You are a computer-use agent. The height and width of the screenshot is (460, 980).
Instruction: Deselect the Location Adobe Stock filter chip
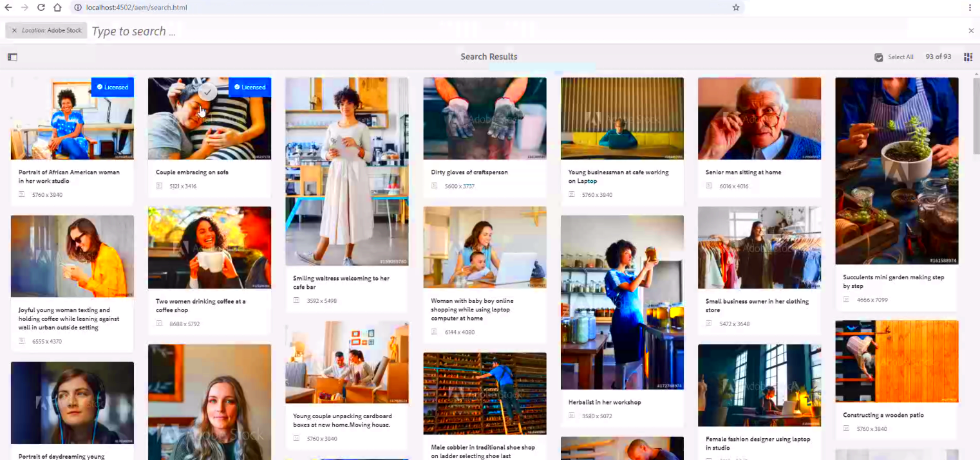click(x=14, y=30)
